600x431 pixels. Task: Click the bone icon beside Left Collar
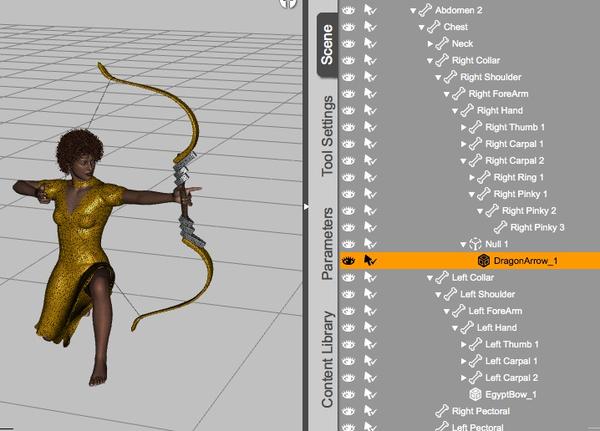click(442, 278)
